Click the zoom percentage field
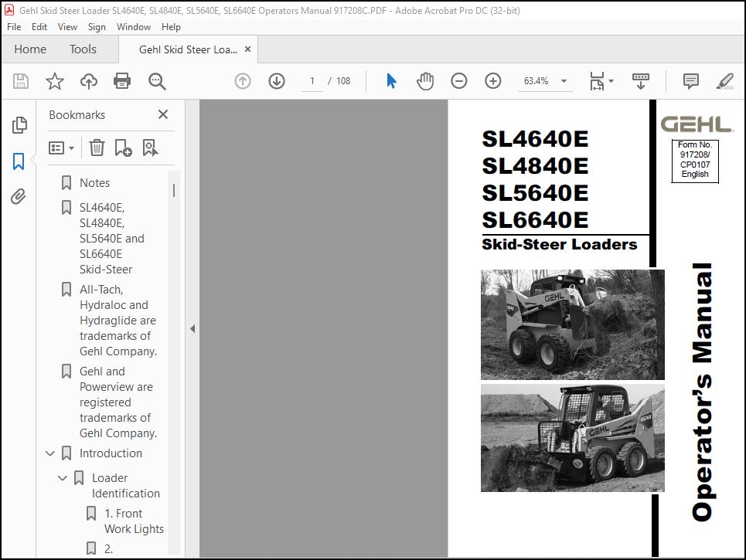 pyautogui.click(x=537, y=81)
